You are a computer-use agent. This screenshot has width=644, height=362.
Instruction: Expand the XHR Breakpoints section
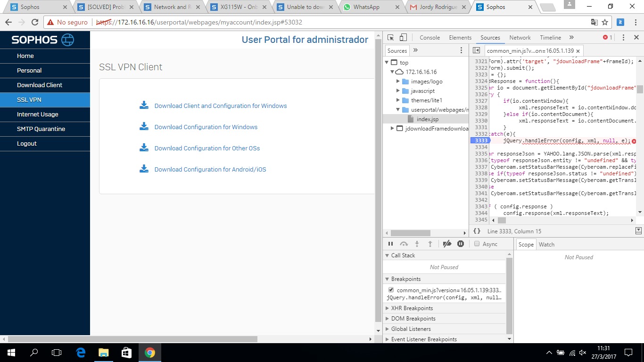[387, 308]
